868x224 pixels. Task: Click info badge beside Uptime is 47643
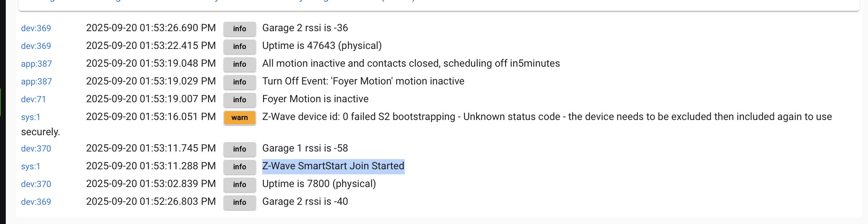(239, 47)
